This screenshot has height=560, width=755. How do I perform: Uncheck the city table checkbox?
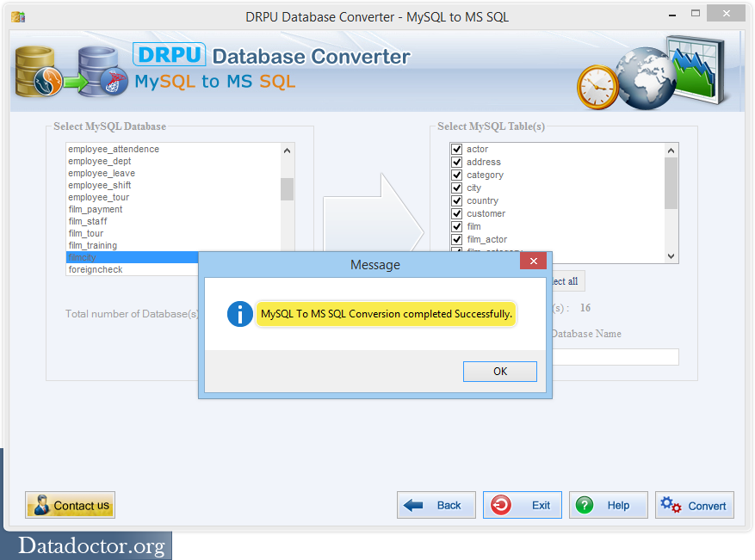tap(457, 188)
